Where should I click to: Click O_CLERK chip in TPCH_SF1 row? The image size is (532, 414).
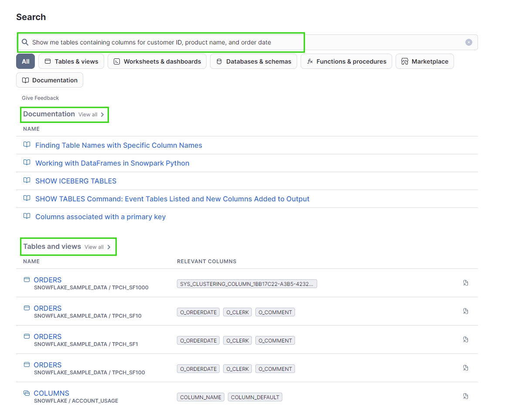coord(237,340)
